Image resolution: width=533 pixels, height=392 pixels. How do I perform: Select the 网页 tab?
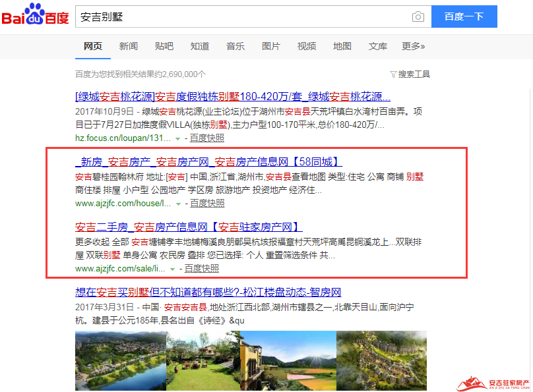point(93,46)
